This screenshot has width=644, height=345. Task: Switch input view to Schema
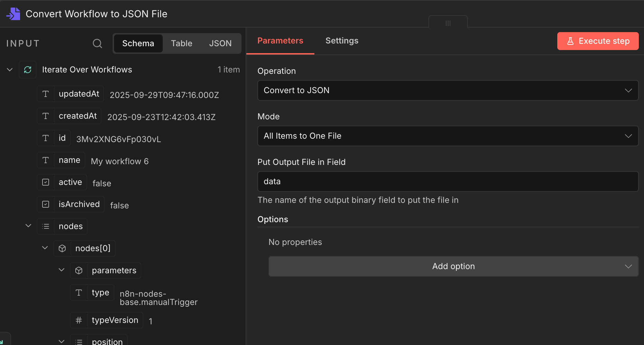(138, 43)
